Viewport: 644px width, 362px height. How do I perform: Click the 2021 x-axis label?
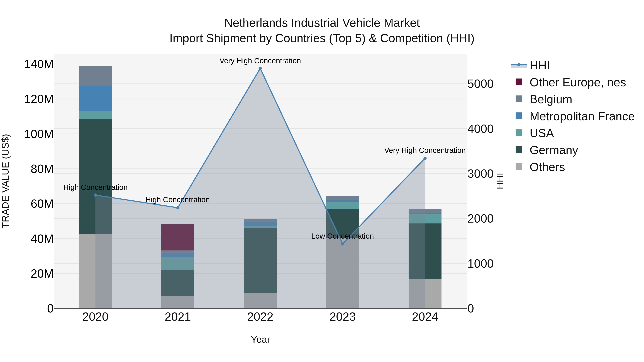(x=178, y=317)
